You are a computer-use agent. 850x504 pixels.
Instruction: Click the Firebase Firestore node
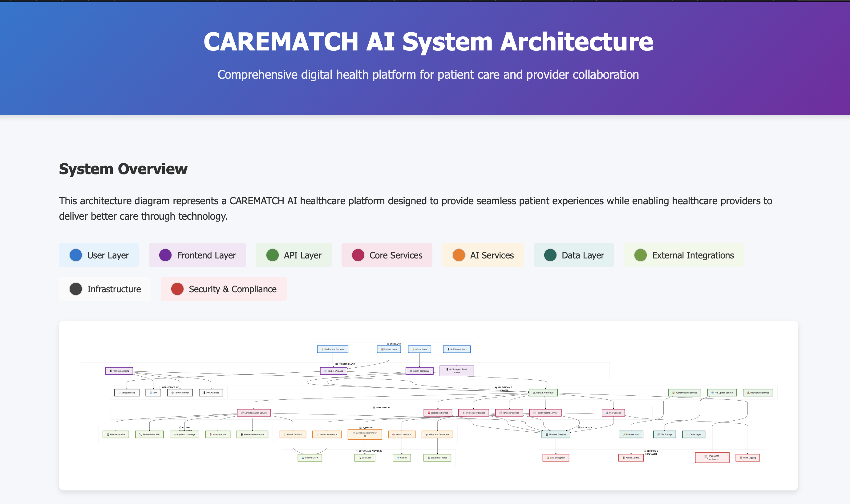555,434
